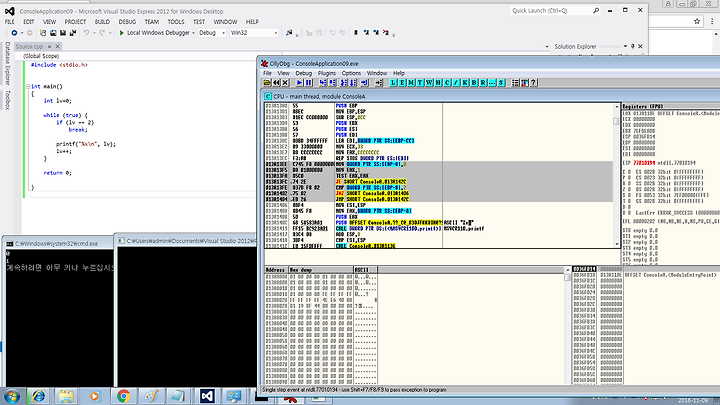This screenshot has width=720, height=405.
Task: Start Local Windows Debugger in Visual Studio
Action: click(x=154, y=33)
